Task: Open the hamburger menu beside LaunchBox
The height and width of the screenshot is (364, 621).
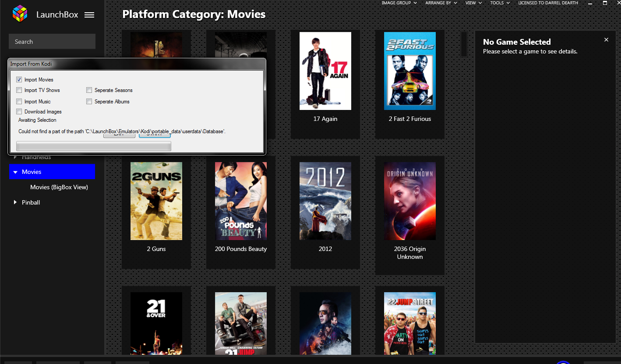Action: pos(89,15)
